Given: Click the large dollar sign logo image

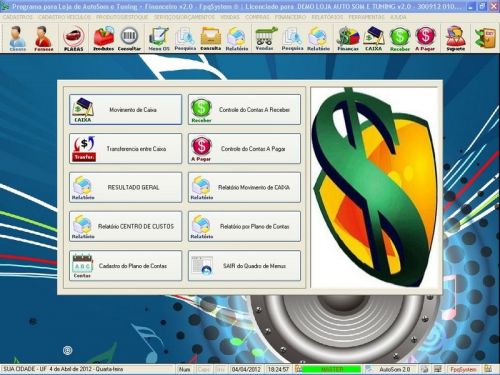Looking at the screenshot, I should (374, 187).
